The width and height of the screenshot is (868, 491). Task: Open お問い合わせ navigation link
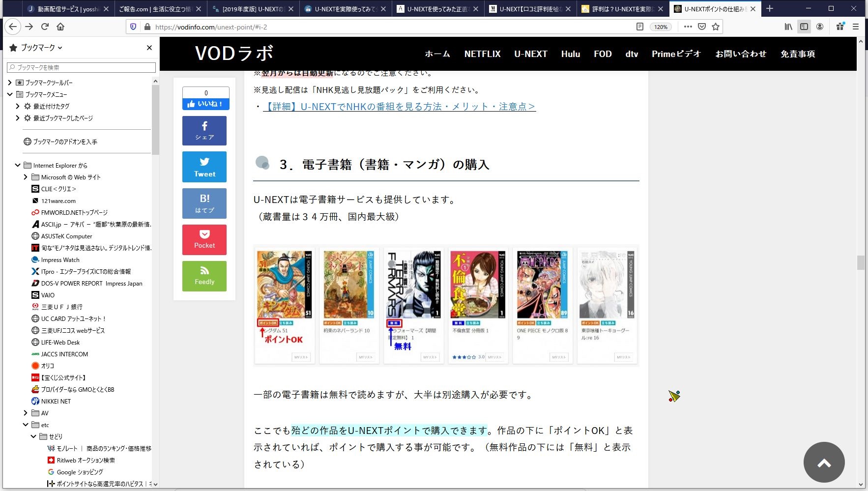[x=741, y=54]
